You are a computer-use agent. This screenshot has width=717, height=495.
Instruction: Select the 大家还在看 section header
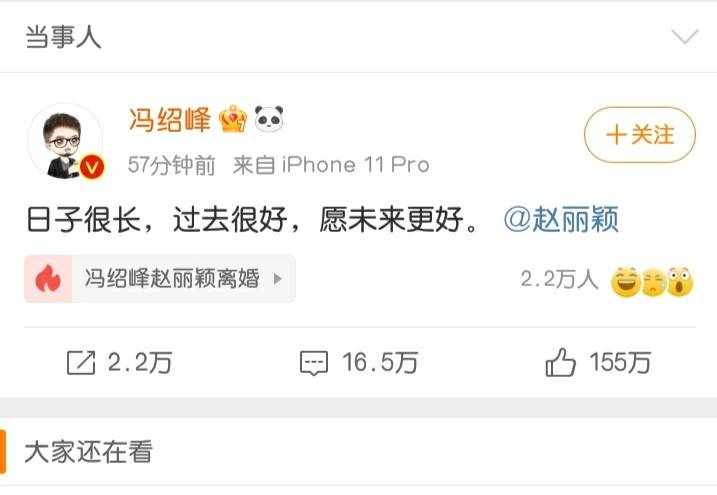pyautogui.click(x=89, y=452)
